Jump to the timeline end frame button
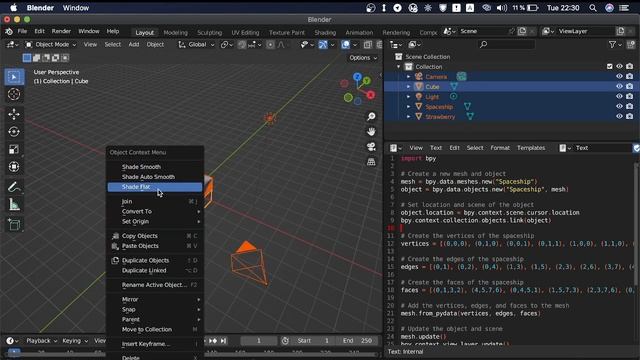 click(x=223, y=340)
